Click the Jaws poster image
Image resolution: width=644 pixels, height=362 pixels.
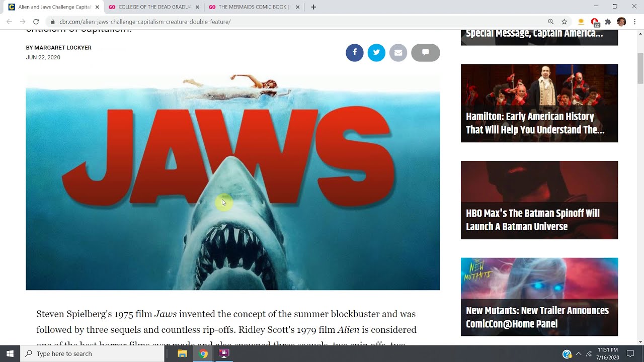[232, 182]
